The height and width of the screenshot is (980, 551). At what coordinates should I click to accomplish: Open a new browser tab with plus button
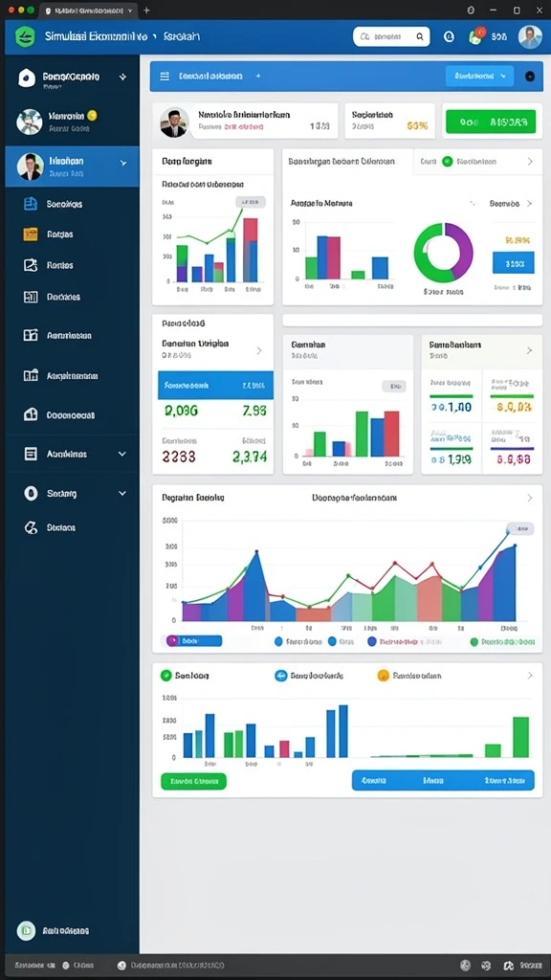146,10
